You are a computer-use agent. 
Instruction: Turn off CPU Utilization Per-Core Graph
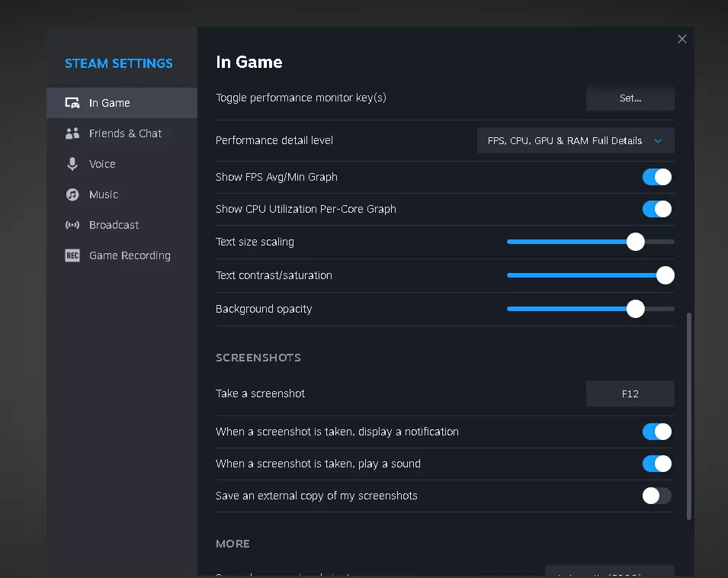click(656, 209)
